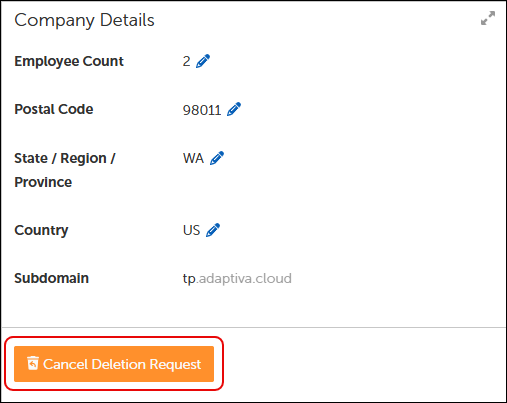Click the Subdomain label
The width and height of the screenshot is (507, 403).
click(52, 278)
